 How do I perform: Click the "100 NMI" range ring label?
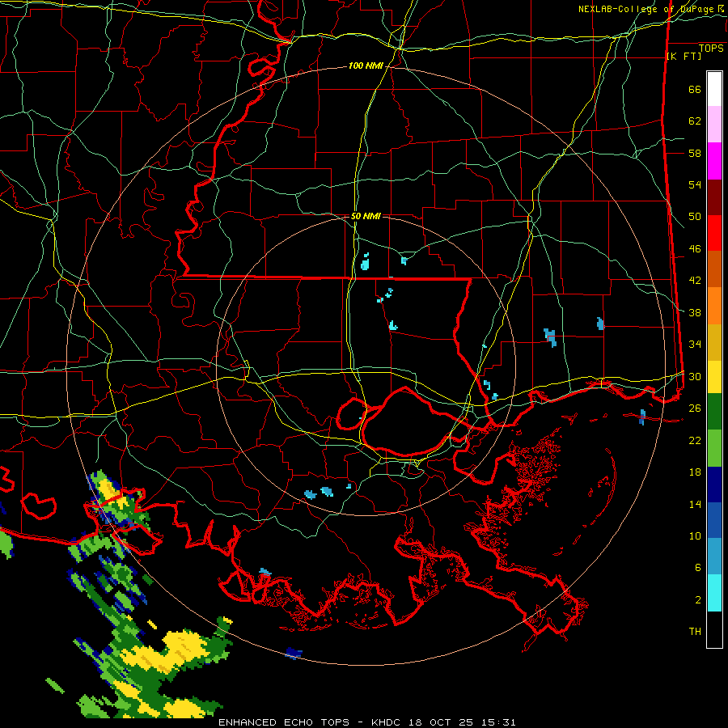click(366, 66)
